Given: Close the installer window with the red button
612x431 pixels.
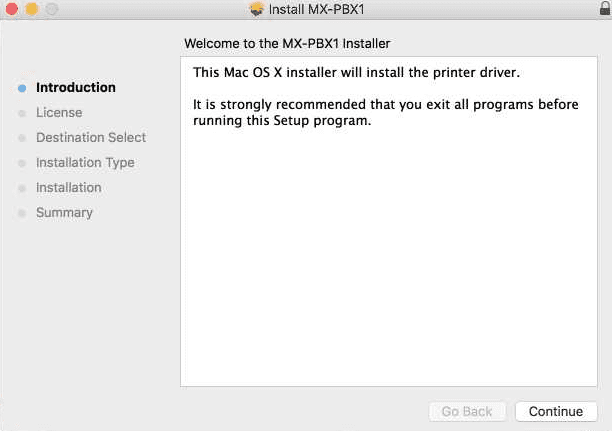Looking at the screenshot, I should (x=12, y=9).
